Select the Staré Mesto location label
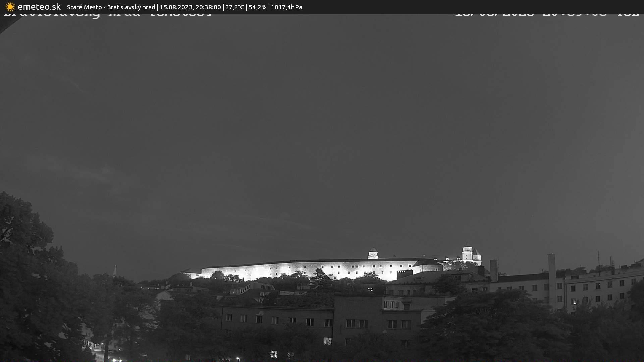644x362 pixels. pos(85,7)
